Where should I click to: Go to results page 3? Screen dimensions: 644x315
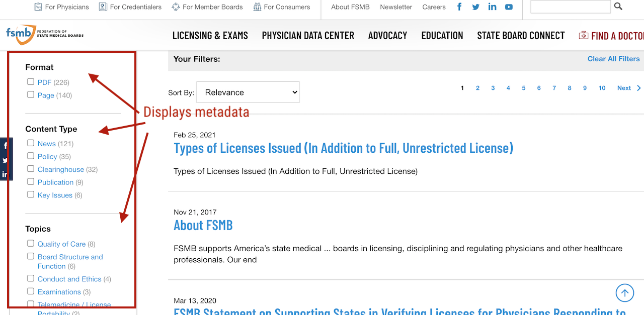[493, 88]
